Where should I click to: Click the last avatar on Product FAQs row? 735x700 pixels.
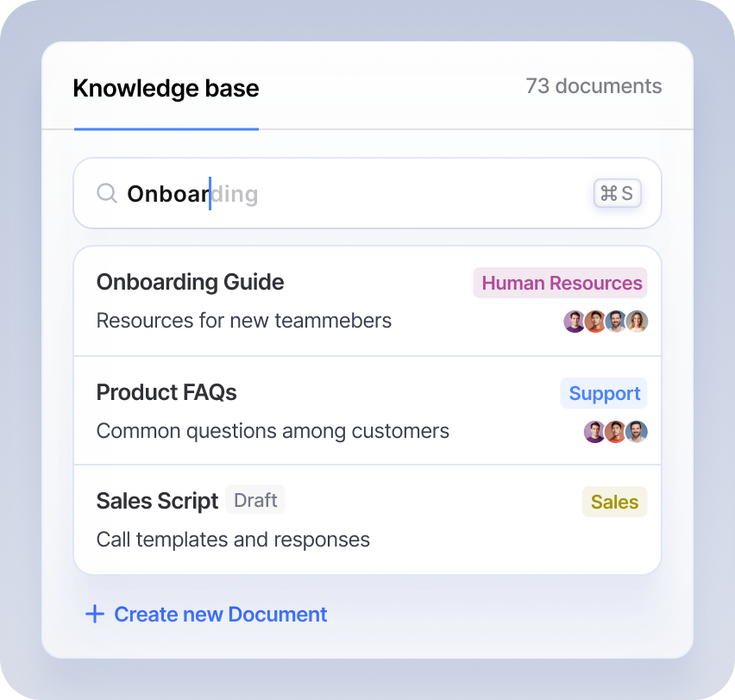637,433
